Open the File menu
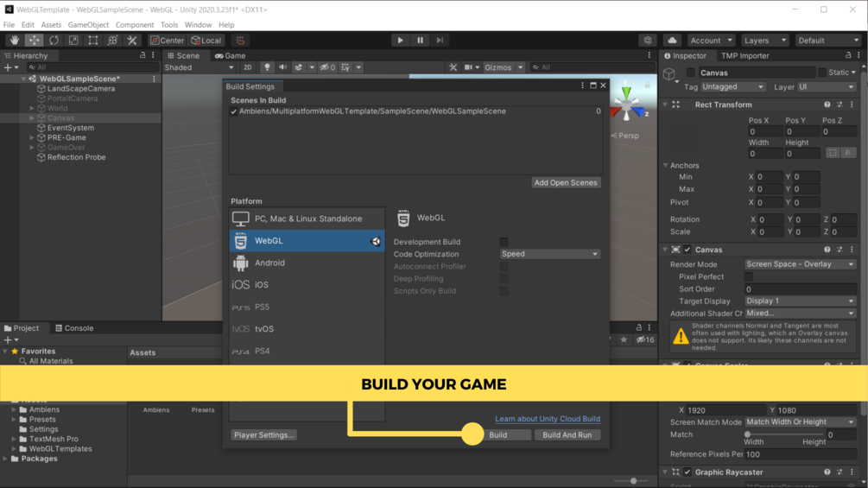868x488 pixels. 9,25
